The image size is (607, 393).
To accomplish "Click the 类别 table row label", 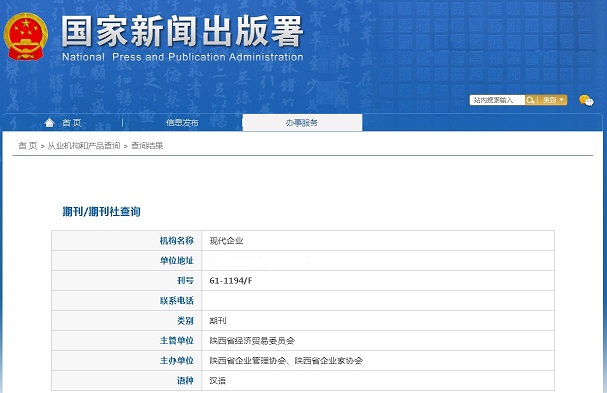I will (x=185, y=321).
